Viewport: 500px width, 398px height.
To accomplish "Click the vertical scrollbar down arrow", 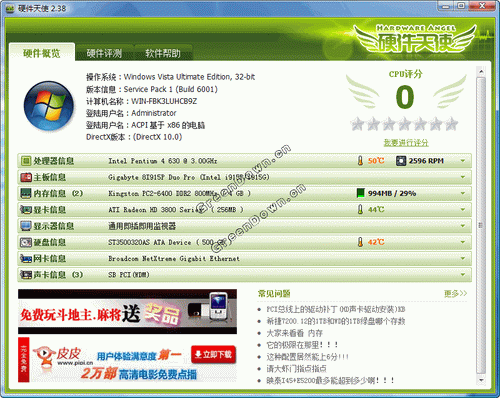I will click(481, 380).
